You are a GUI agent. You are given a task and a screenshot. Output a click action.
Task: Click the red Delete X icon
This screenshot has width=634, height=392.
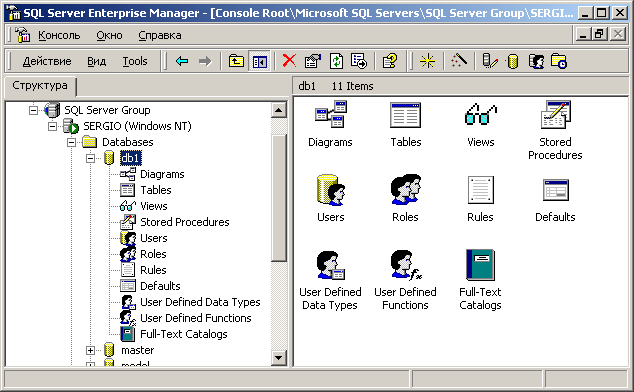pyautogui.click(x=289, y=61)
